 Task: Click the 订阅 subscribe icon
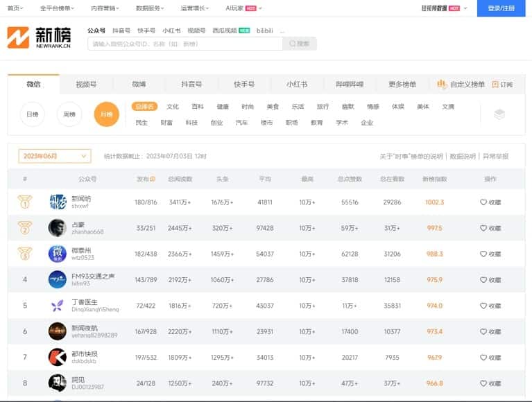click(x=495, y=85)
